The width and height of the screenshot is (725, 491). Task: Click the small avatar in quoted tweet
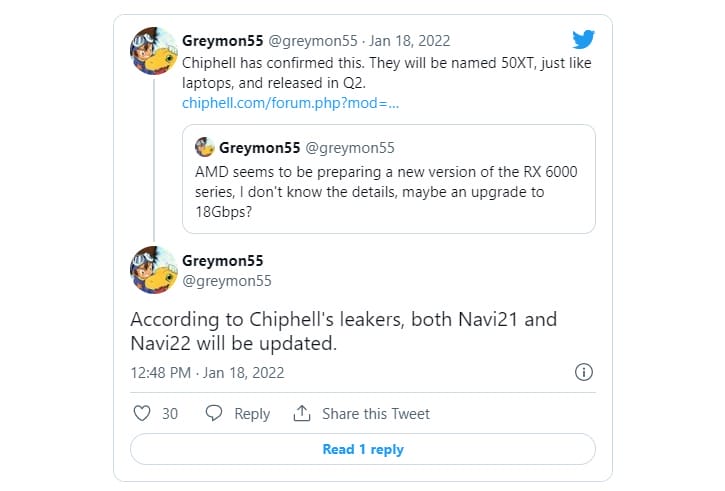pos(205,148)
